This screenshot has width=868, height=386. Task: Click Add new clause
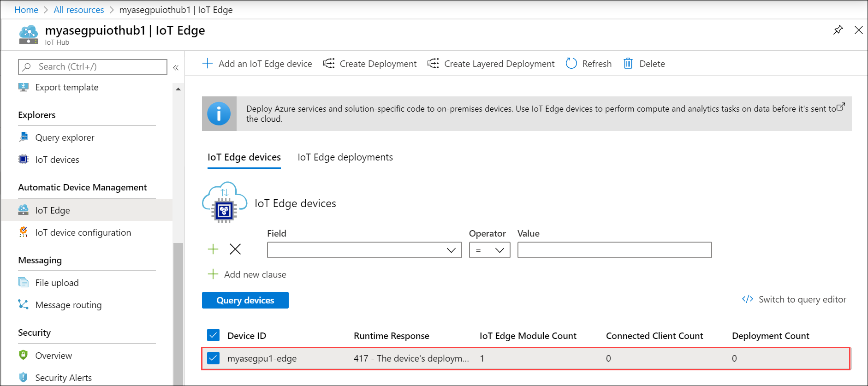[x=255, y=274]
